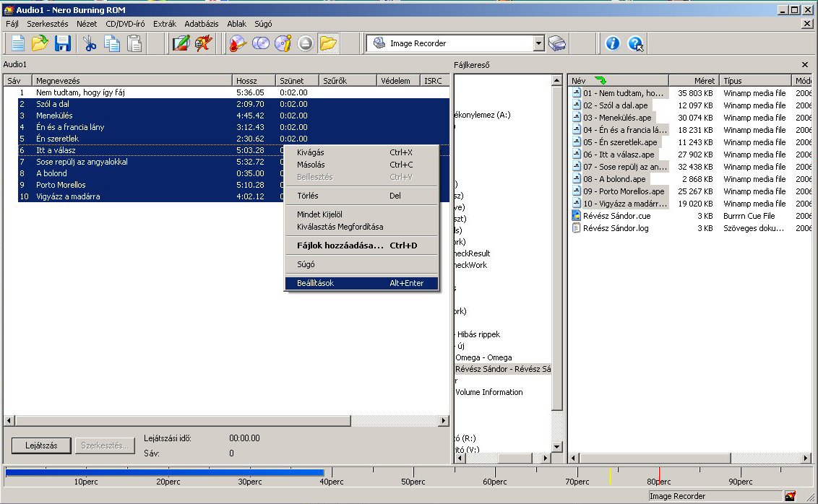Click the blue Info icon
This screenshot has width=818, height=504.
612,43
